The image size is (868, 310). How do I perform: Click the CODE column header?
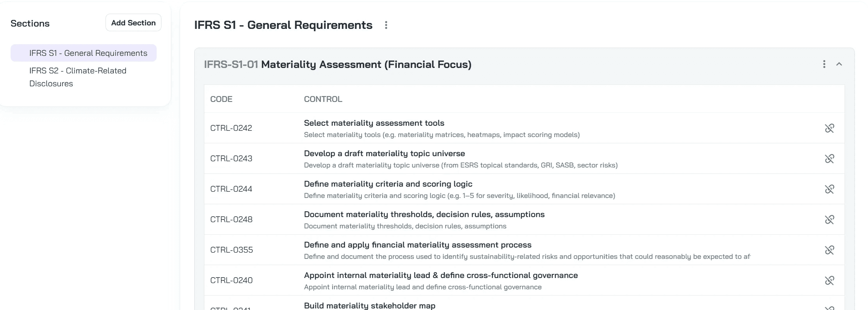click(x=221, y=99)
